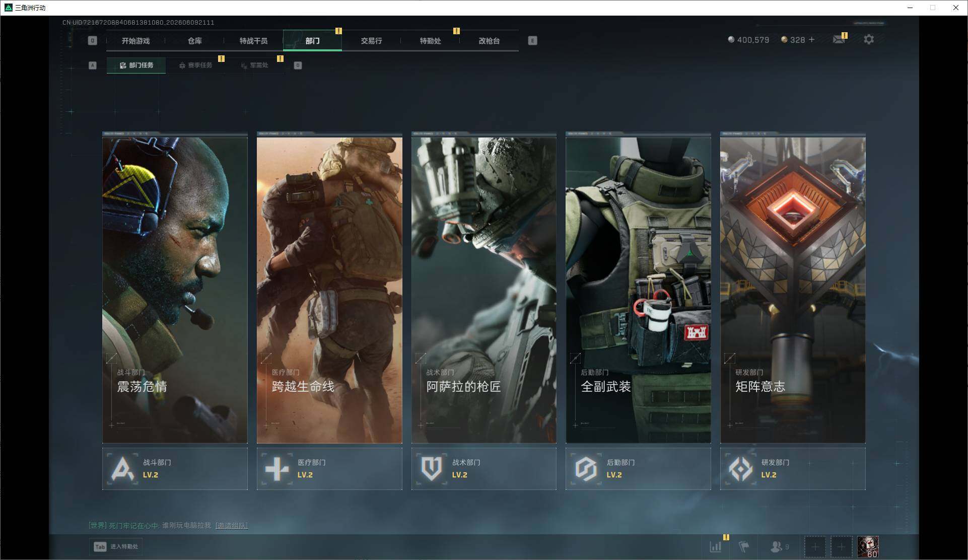Open the mail envelope icon
The image size is (968, 560).
coord(839,39)
